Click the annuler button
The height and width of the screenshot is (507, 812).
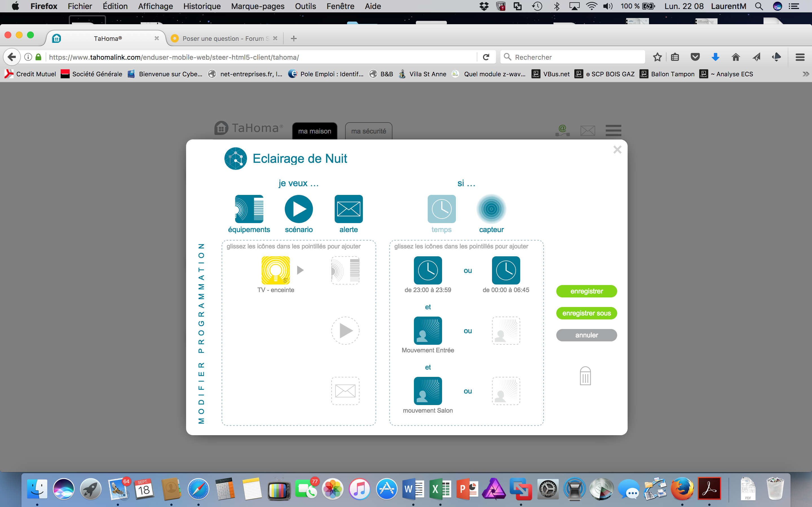click(x=586, y=335)
